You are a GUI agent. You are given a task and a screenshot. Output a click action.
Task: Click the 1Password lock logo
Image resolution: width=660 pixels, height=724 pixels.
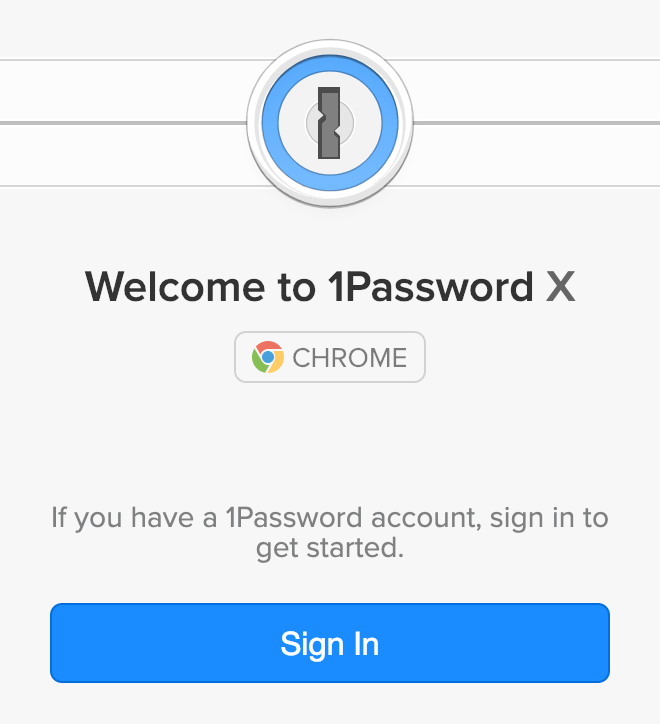click(x=330, y=123)
